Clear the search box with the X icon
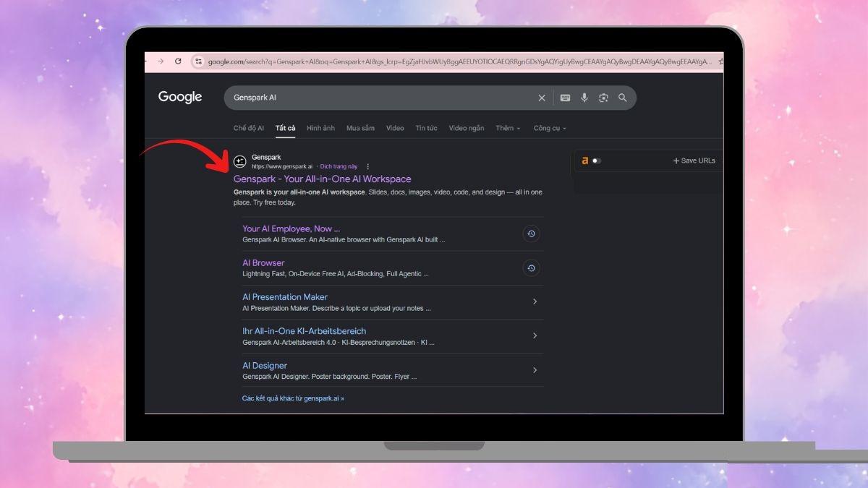The height and width of the screenshot is (488, 868). click(542, 98)
